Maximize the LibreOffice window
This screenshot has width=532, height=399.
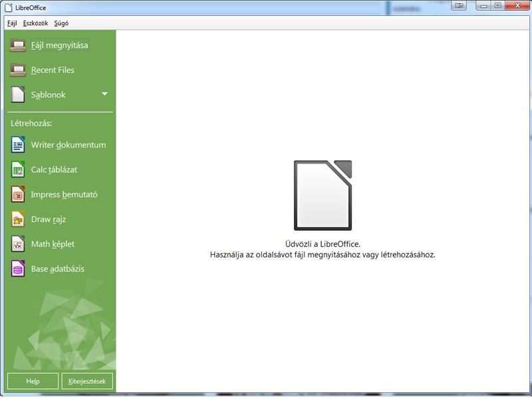point(498,5)
